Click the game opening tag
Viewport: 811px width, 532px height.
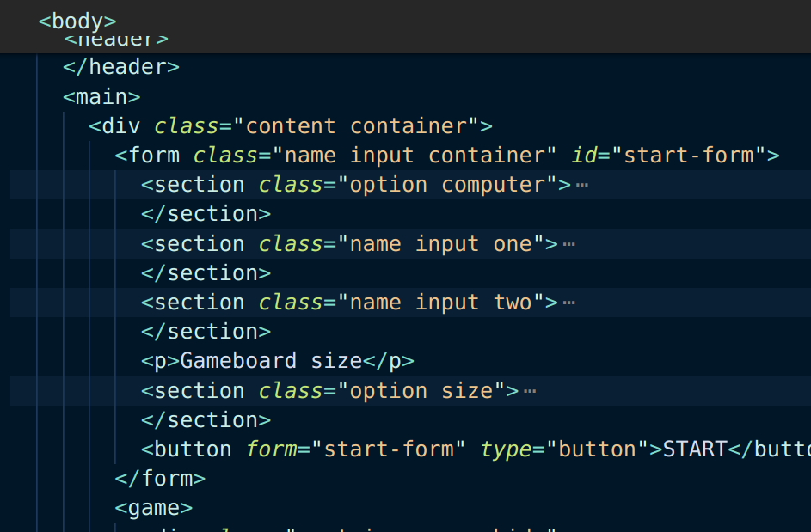click(154, 508)
